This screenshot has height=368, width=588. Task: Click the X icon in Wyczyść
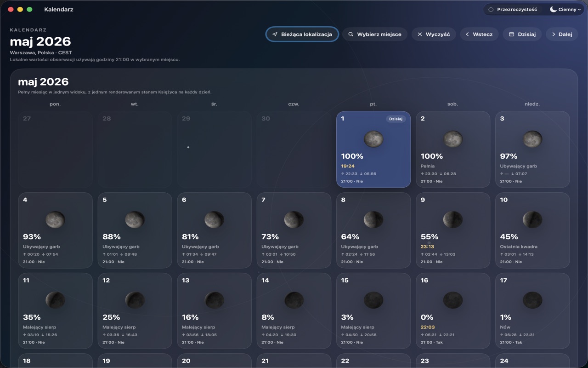pos(420,34)
